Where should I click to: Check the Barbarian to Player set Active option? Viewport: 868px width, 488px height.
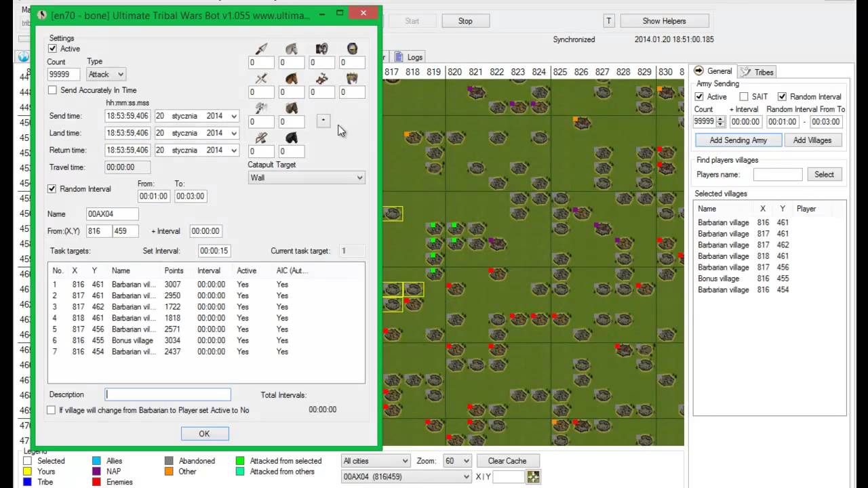pyautogui.click(x=51, y=410)
